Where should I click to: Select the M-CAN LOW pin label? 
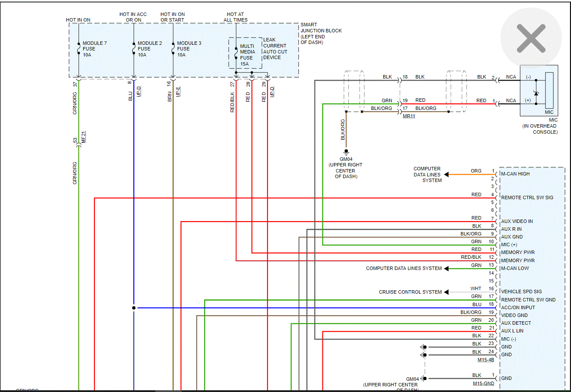pyautogui.click(x=515, y=268)
